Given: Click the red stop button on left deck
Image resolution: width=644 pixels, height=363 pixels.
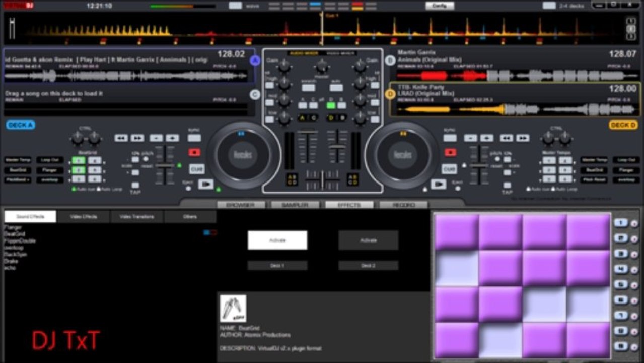Looking at the screenshot, I should point(194,152).
